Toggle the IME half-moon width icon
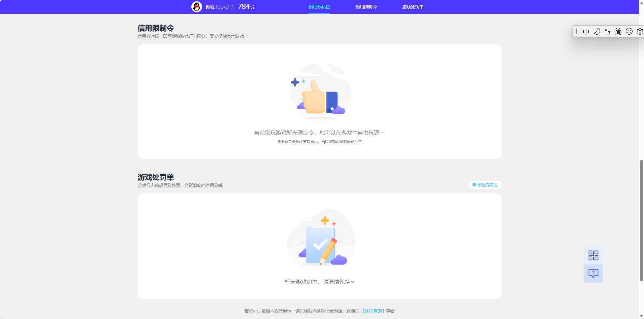The width and height of the screenshot is (644, 319). 597,31
